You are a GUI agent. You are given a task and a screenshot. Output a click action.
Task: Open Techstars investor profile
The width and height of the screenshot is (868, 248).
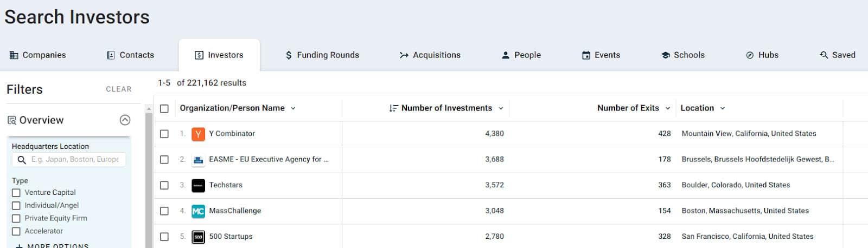pos(226,185)
